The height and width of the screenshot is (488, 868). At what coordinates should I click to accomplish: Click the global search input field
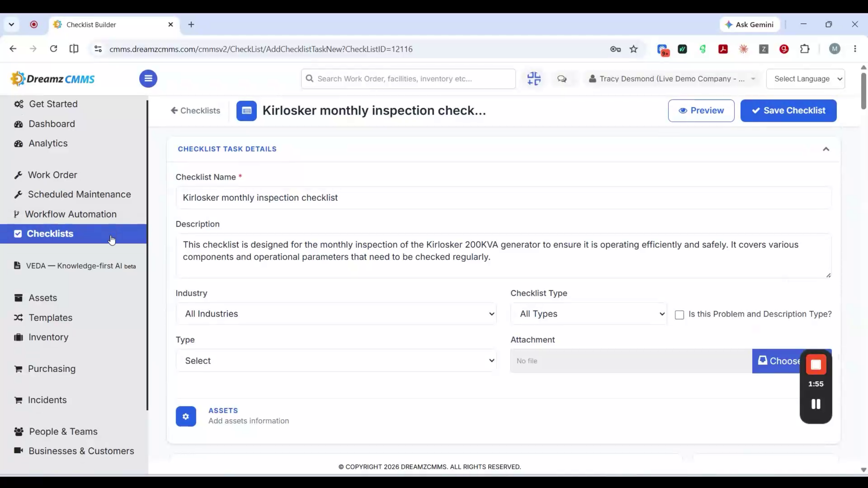tap(408, 79)
